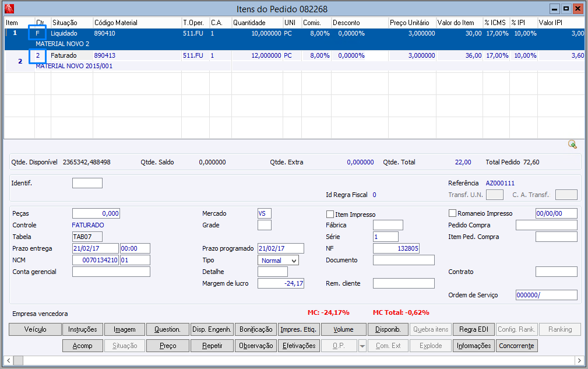Click the Identif. input field
Viewport: 588px width, 369px height.
click(x=87, y=183)
